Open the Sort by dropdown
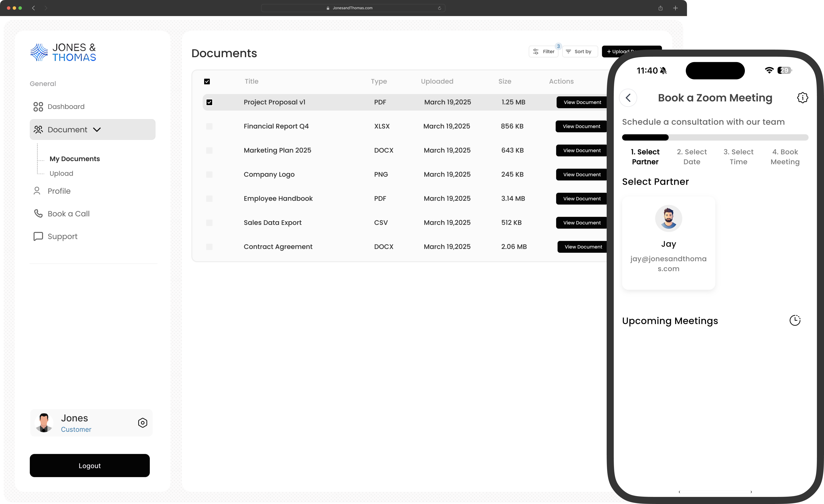This screenshot has height=504, width=824. [x=579, y=51]
